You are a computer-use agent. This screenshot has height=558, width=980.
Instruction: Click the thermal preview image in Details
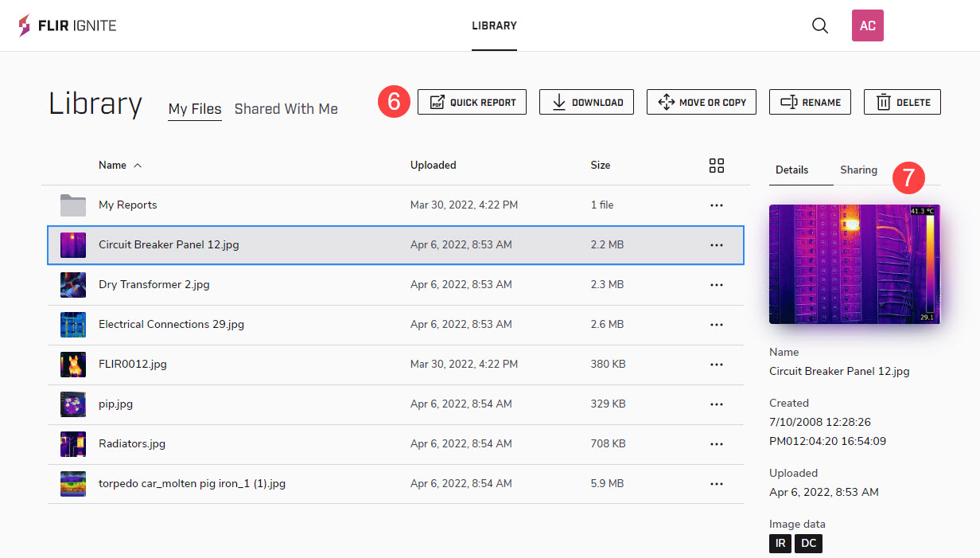pos(854,264)
